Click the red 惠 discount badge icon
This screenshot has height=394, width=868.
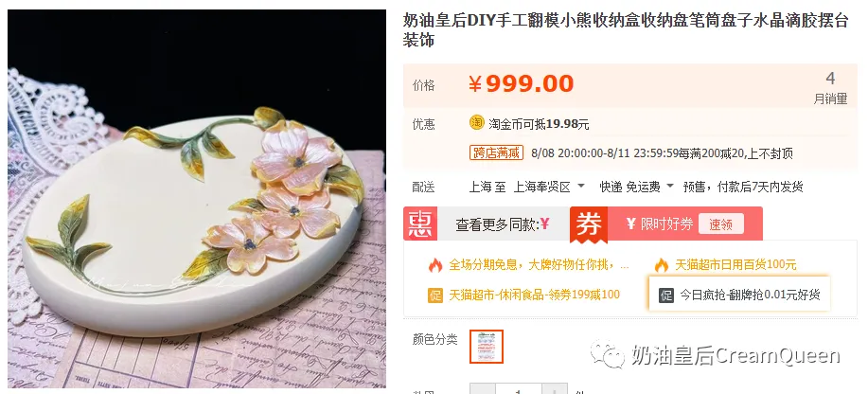420,224
